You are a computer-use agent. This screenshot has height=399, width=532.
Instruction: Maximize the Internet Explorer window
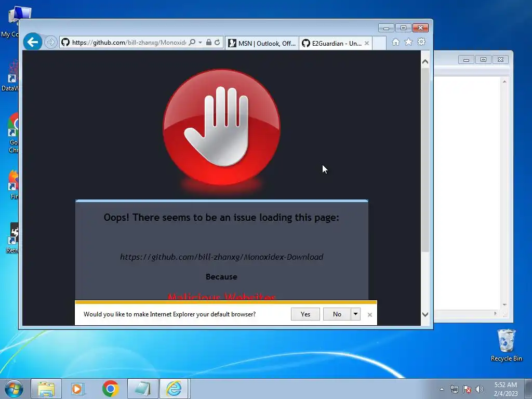[403, 28]
